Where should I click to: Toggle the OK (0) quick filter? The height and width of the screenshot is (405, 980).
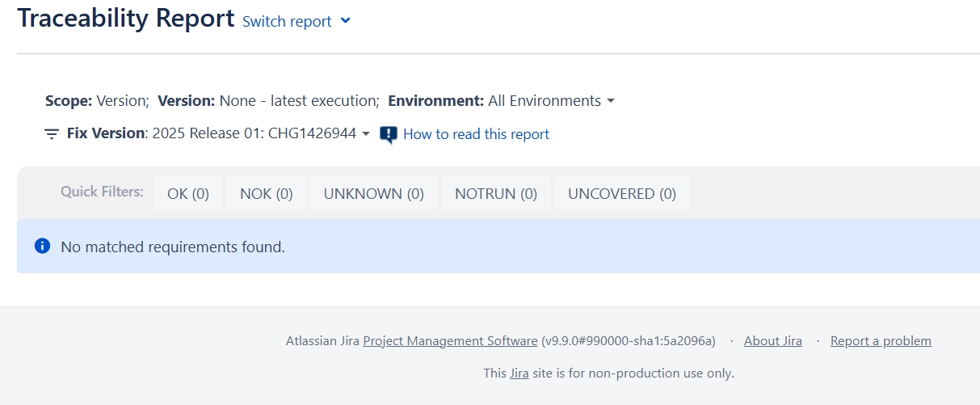tap(188, 193)
